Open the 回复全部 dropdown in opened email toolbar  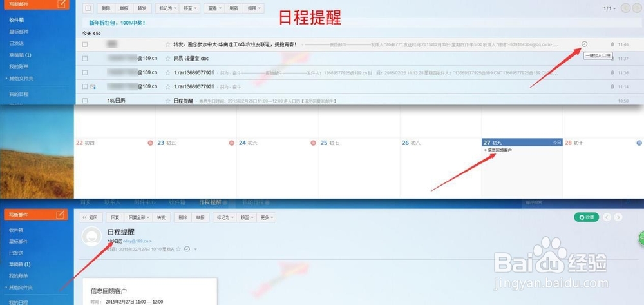[x=139, y=217]
